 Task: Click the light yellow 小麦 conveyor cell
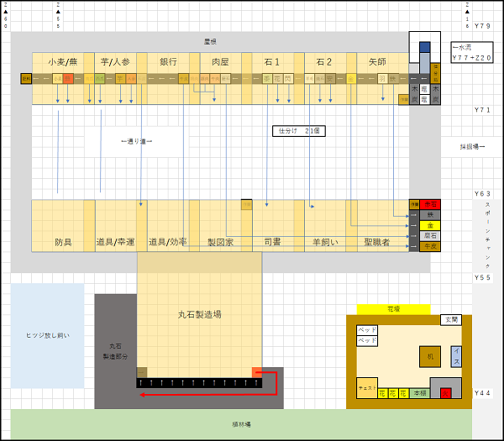(57, 79)
